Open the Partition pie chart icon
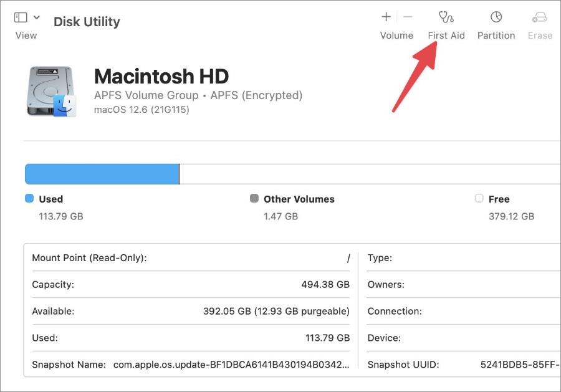 click(x=496, y=16)
